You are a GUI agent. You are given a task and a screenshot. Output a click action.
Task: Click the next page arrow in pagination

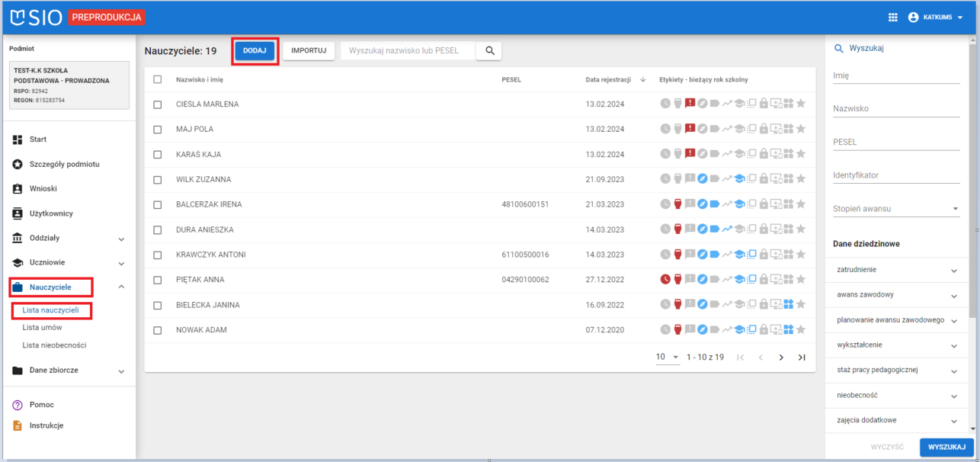(781, 358)
